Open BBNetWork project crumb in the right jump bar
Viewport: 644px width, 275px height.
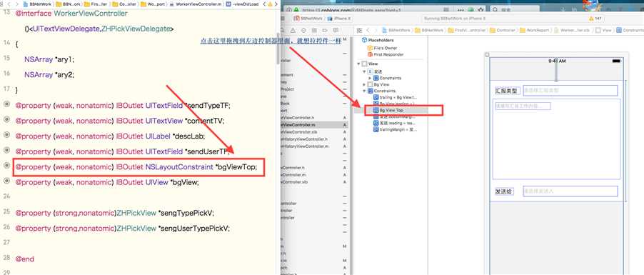point(396,31)
